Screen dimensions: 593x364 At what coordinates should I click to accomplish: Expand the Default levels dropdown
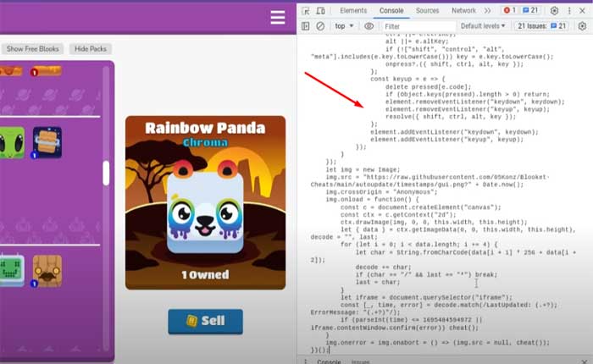(483, 26)
